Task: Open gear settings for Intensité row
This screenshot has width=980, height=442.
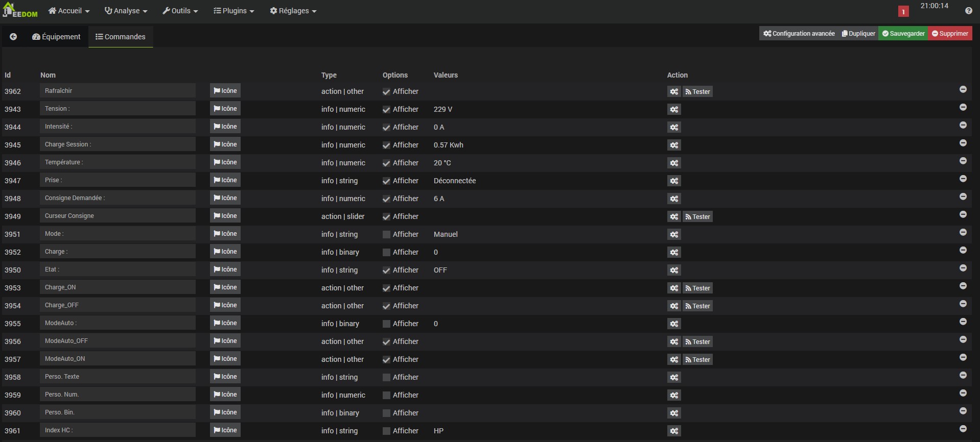Action: coord(674,127)
